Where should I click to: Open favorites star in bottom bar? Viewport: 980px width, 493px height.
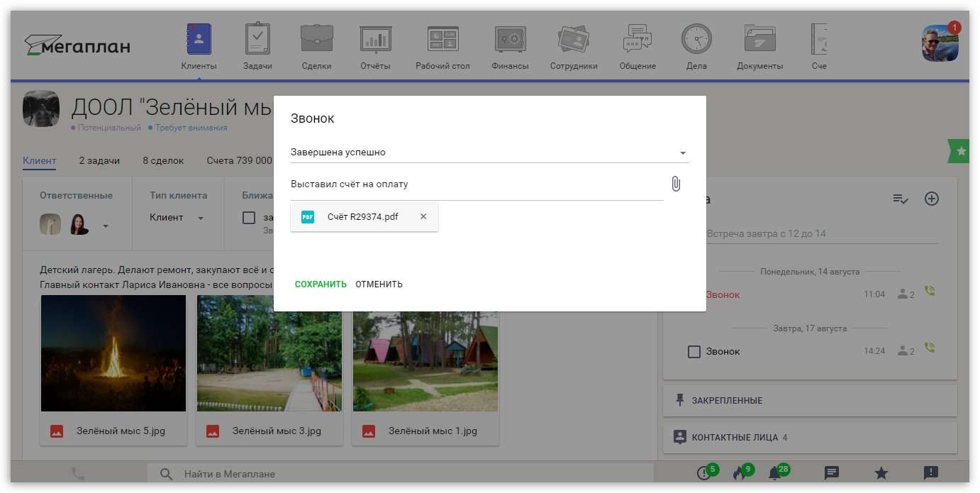pyautogui.click(x=881, y=473)
